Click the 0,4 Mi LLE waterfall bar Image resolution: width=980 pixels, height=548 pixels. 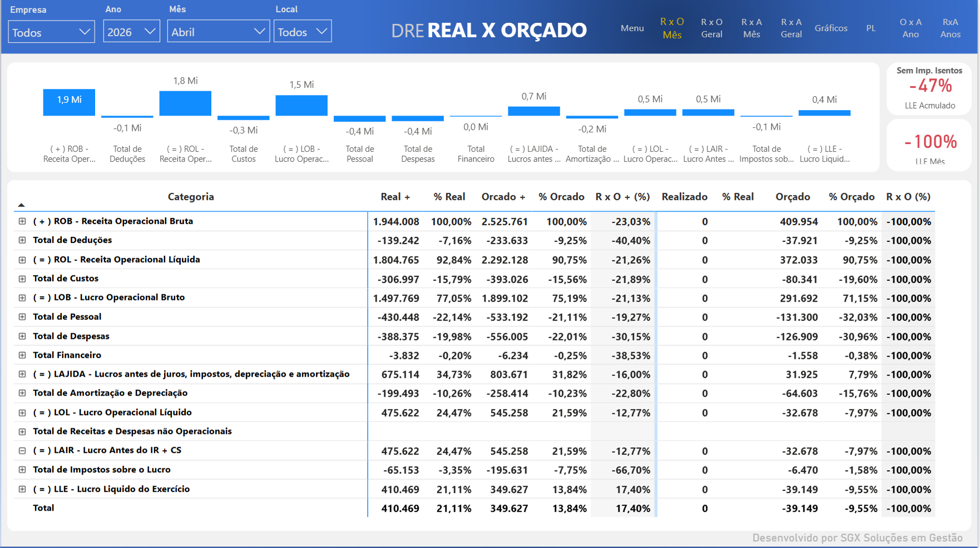824,113
